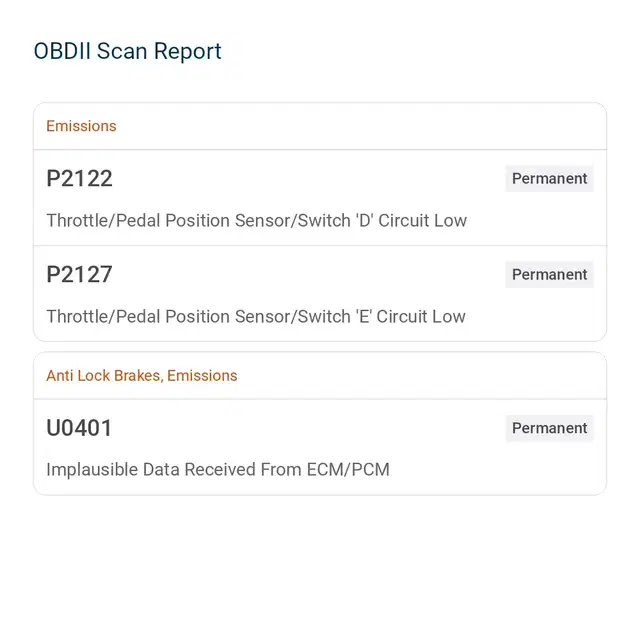The height and width of the screenshot is (640, 640).
Task: Click the word Report in the title
Action: click(188, 52)
